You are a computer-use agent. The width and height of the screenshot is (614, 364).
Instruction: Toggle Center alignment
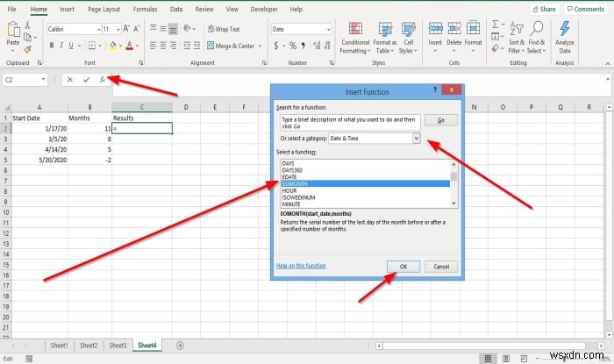click(163, 46)
